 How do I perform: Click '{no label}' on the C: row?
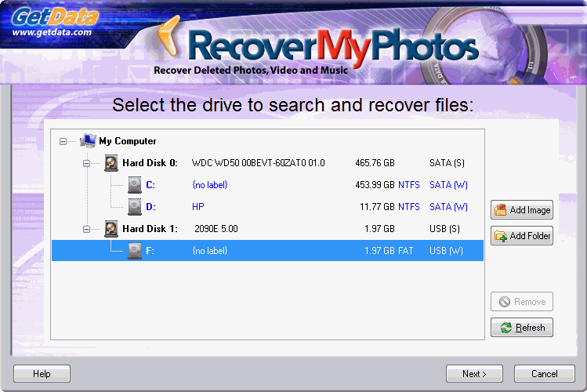pos(210,185)
